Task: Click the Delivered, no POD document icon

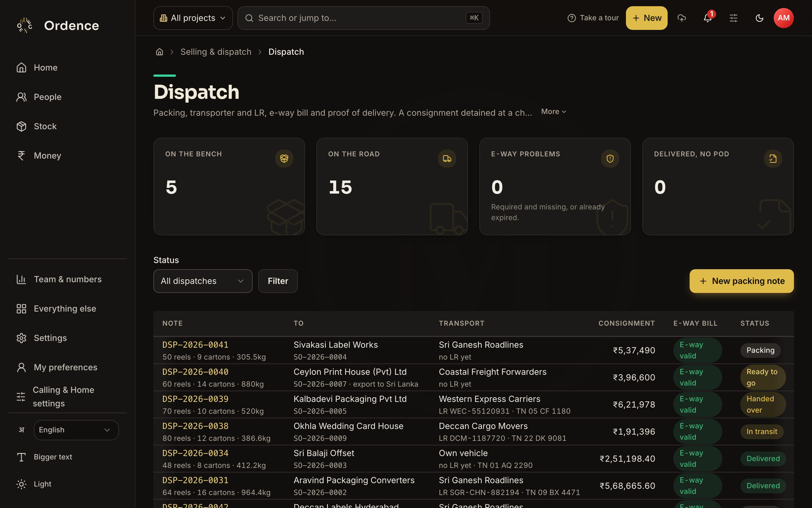Action: click(773, 158)
